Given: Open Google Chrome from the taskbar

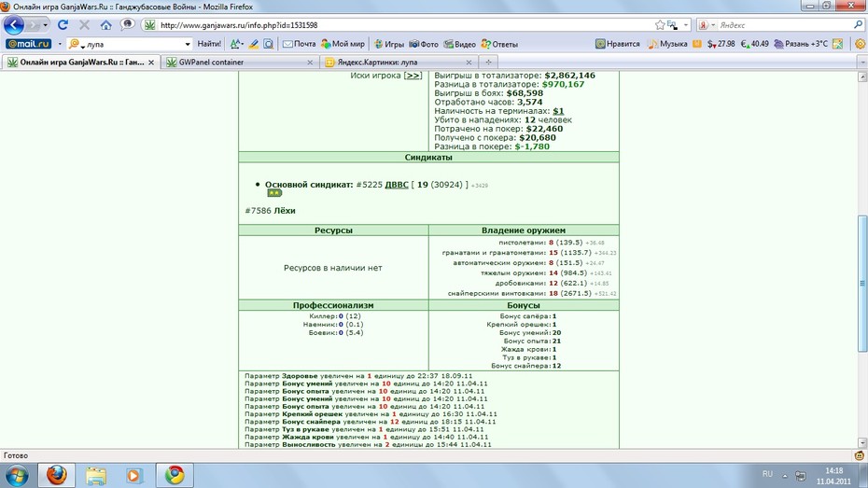Looking at the screenshot, I should pyautogui.click(x=175, y=475).
